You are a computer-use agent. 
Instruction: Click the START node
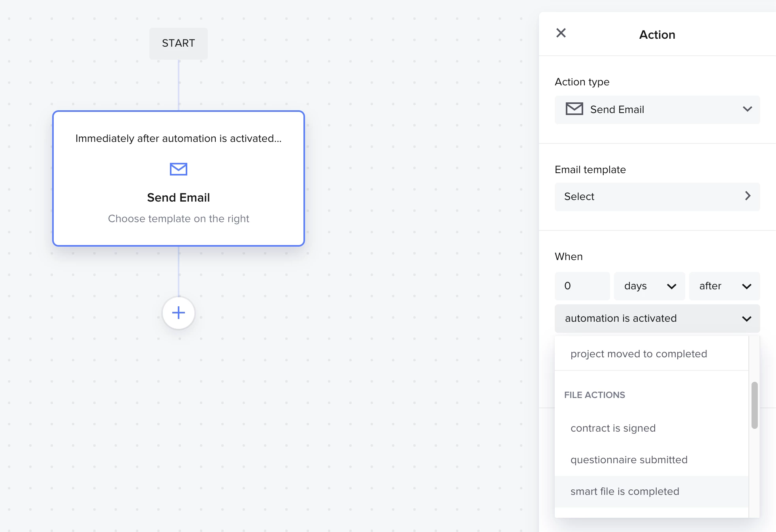pos(179,43)
